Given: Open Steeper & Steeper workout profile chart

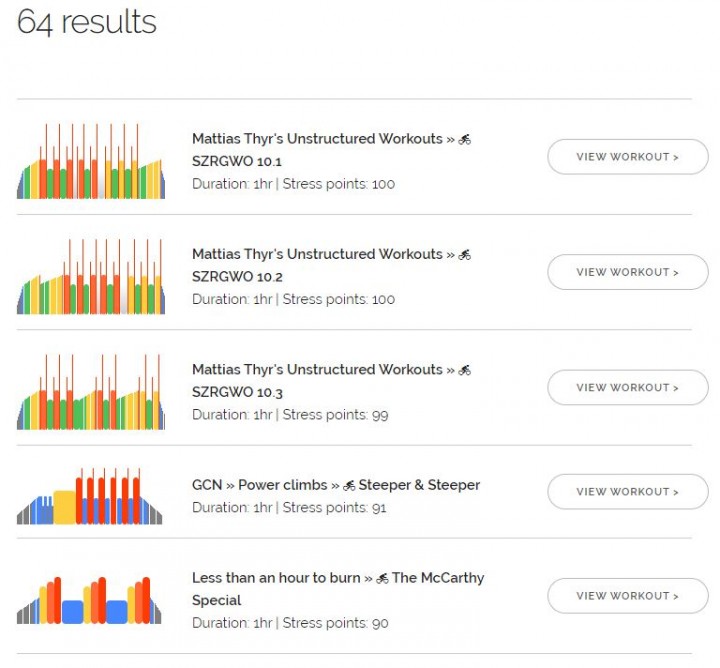Looking at the screenshot, I should [x=90, y=496].
